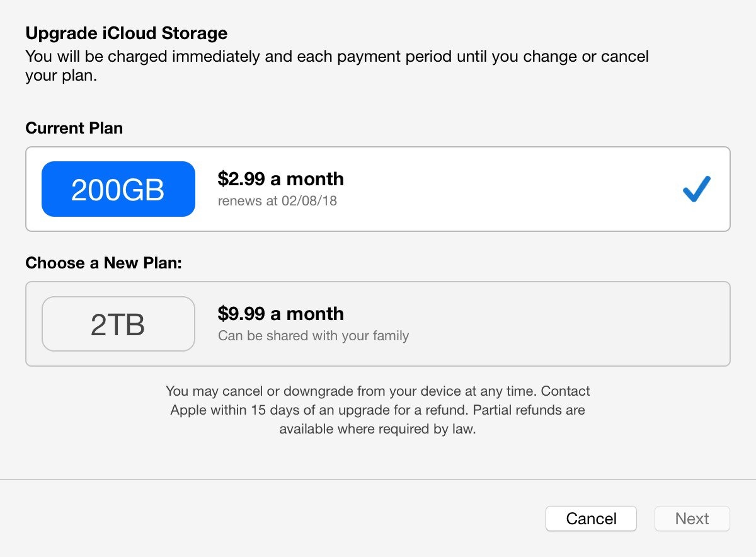Click the blue 200GB plan badge
The image size is (756, 557).
click(118, 189)
